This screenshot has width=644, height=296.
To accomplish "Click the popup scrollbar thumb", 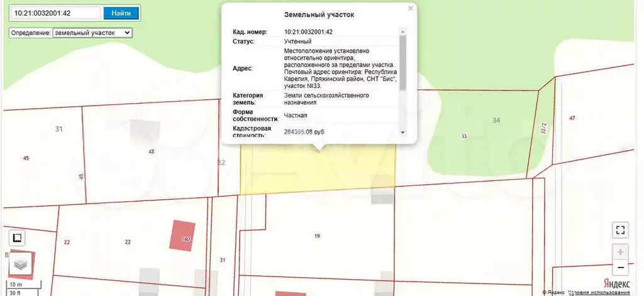I will pos(402,63).
